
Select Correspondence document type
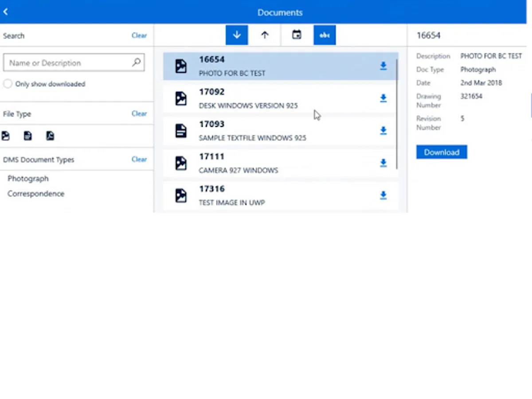[36, 194]
